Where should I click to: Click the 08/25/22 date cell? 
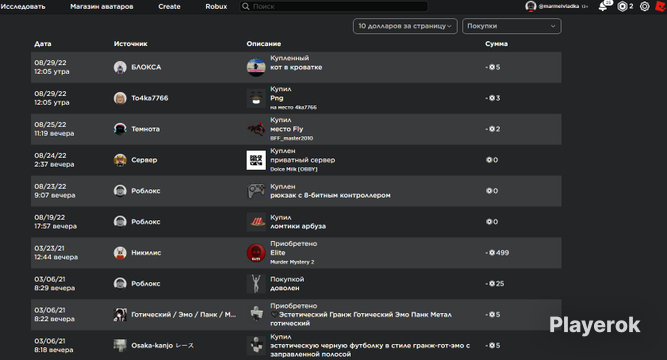tap(54, 129)
